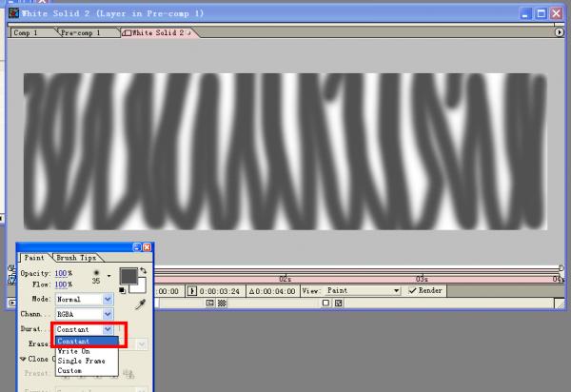Open the disabled Erase dropdown arrow
The height and width of the screenshot is (392, 571).
coord(142,344)
